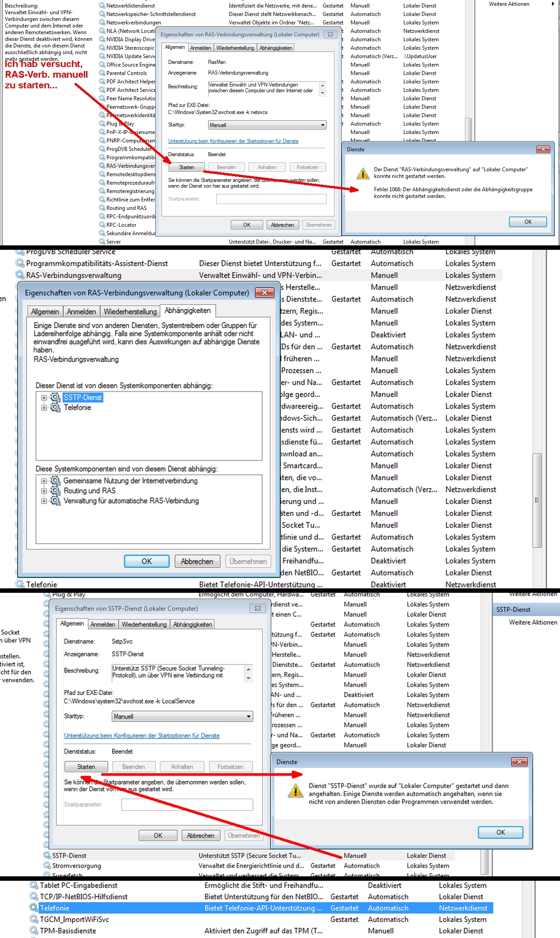
Task: Expand the SSTP-Dienst dependency tree node
Action: coord(44,398)
